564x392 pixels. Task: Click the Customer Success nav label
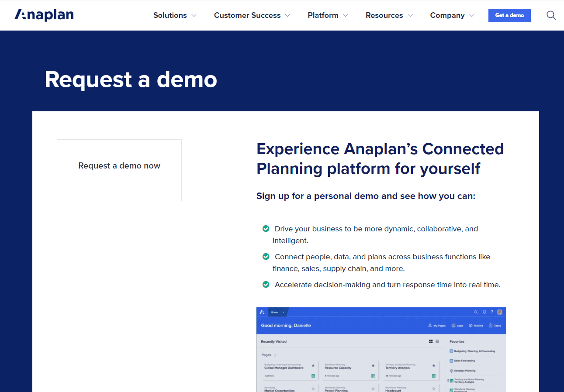pos(247,15)
